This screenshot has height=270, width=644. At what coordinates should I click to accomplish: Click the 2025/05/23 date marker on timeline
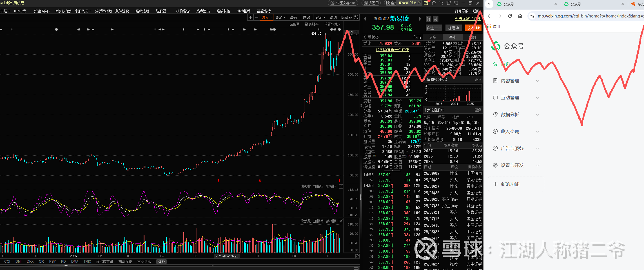coord(227,256)
